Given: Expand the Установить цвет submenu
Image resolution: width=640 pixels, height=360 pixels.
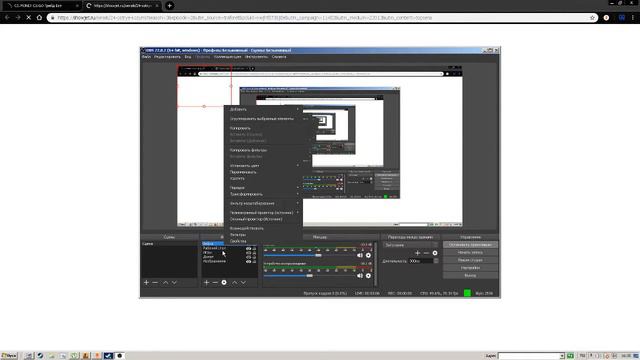Looking at the screenshot, I should click(264, 166).
